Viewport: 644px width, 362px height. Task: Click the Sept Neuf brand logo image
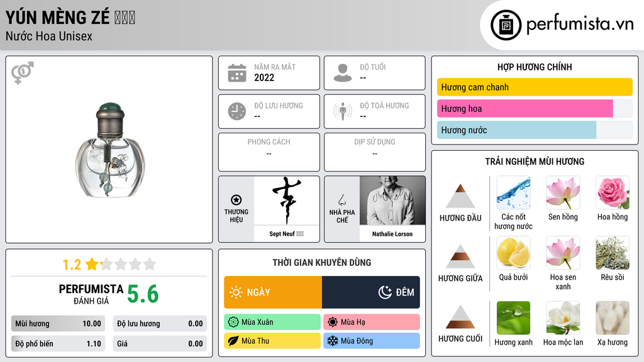tap(286, 200)
